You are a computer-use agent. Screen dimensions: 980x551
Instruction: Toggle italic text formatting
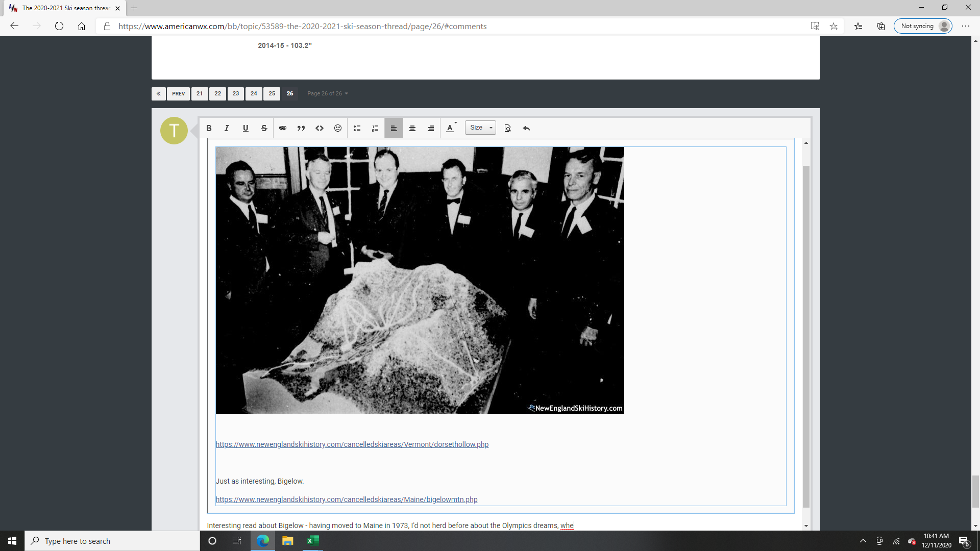pyautogui.click(x=227, y=128)
